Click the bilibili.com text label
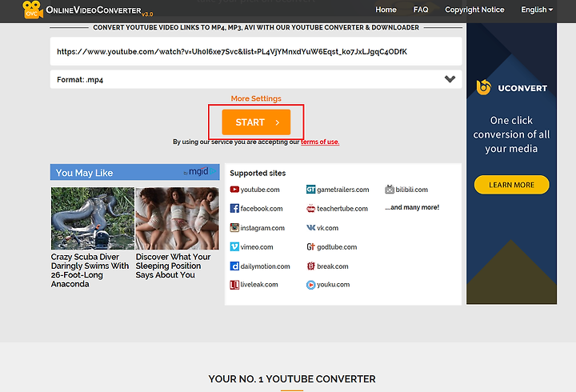Viewport: 576px width, 392px height. [x=412, y=190]
